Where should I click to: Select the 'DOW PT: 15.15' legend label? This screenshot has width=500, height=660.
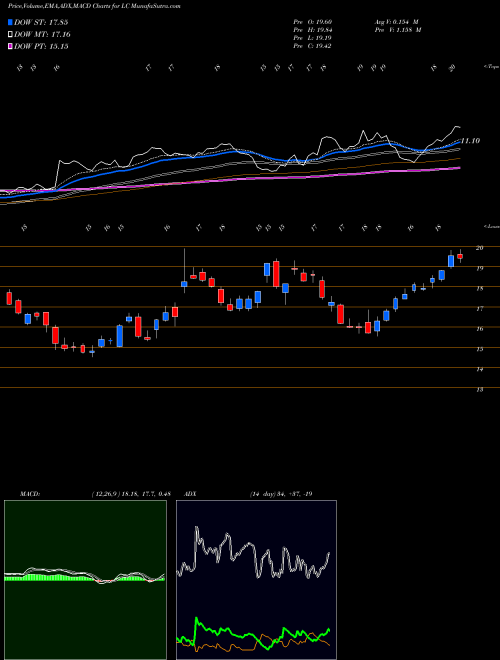click(41, 47)
